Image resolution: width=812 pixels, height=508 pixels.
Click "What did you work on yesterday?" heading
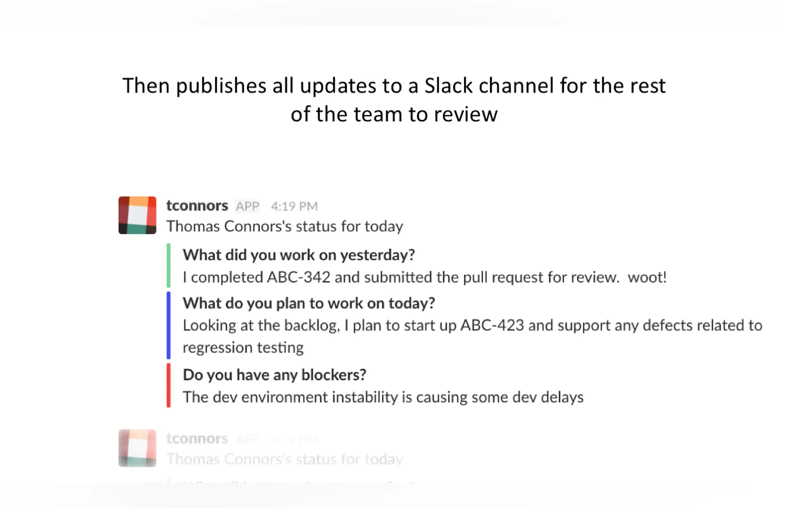(x=299, y=255)
